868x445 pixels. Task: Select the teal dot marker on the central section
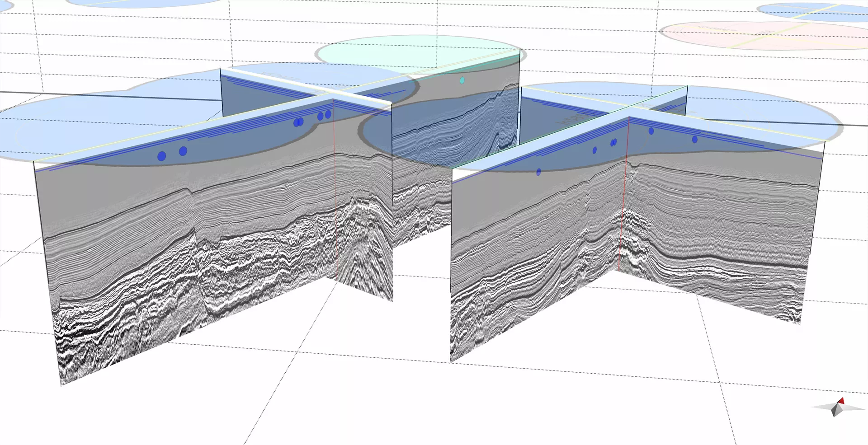(462, 80)
